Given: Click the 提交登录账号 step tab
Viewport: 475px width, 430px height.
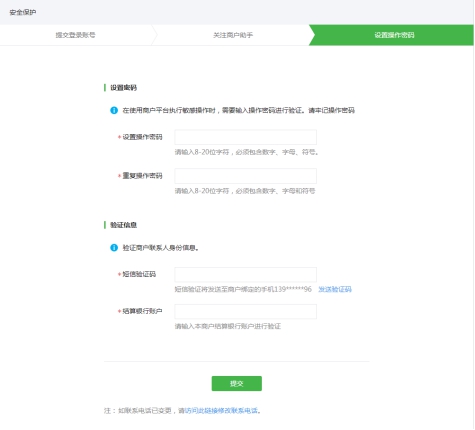Looking at the screenshot, I should click(x=76, y=35).
